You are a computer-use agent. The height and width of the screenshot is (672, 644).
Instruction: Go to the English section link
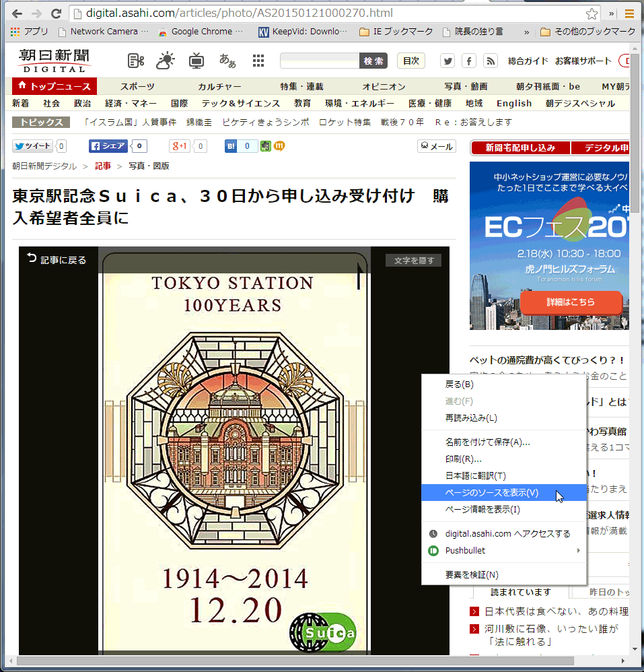(514, 103)
